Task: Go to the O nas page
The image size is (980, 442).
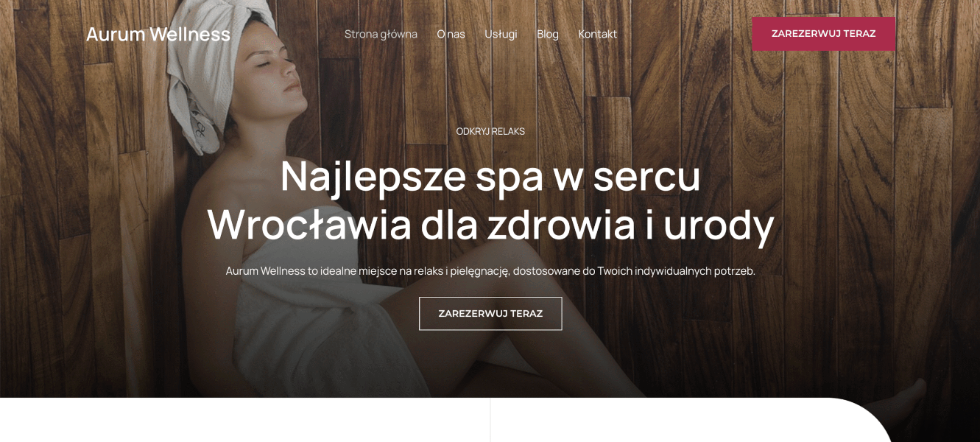Action: click(451, 34)
